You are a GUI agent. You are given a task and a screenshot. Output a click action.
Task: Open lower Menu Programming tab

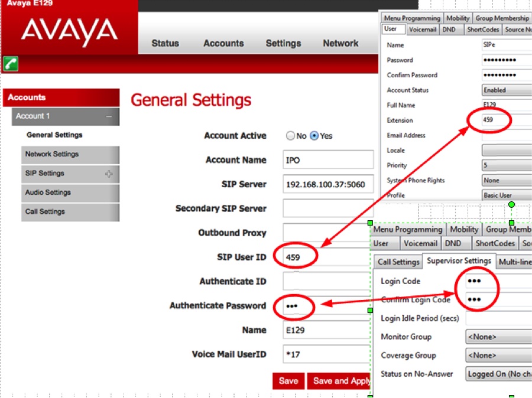coord(408,230)
